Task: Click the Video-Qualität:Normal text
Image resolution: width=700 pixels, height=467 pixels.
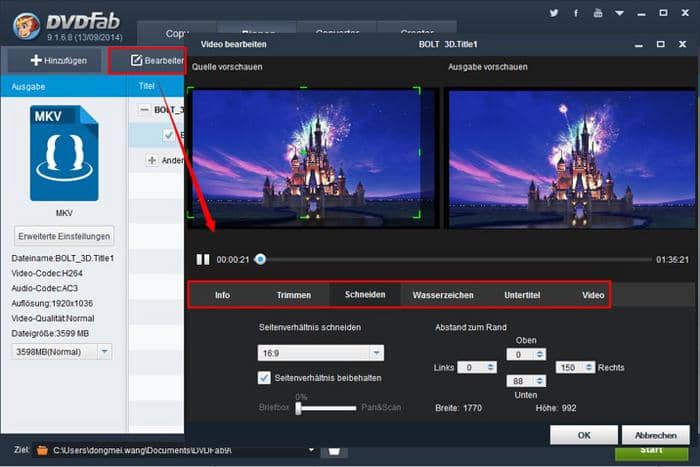Action: (x=53, y=318)
